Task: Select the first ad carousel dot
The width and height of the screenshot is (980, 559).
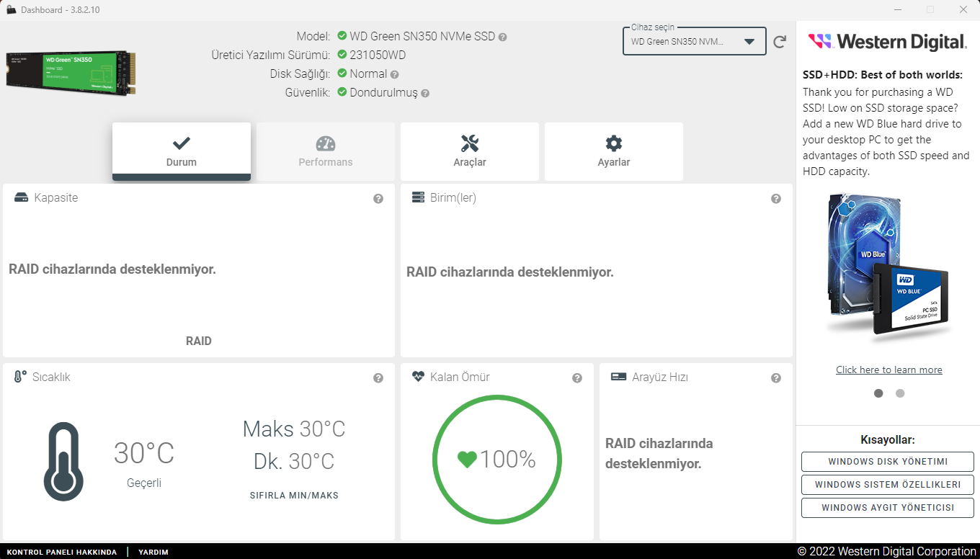Action: [878, 393]
